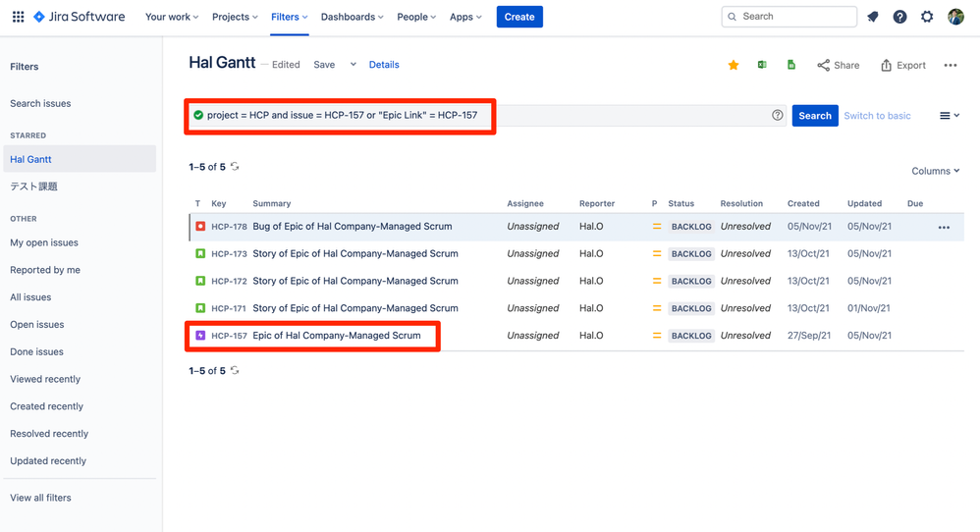Open the Projects menu
The image size is (980, 532).
[x=235, y=17]
